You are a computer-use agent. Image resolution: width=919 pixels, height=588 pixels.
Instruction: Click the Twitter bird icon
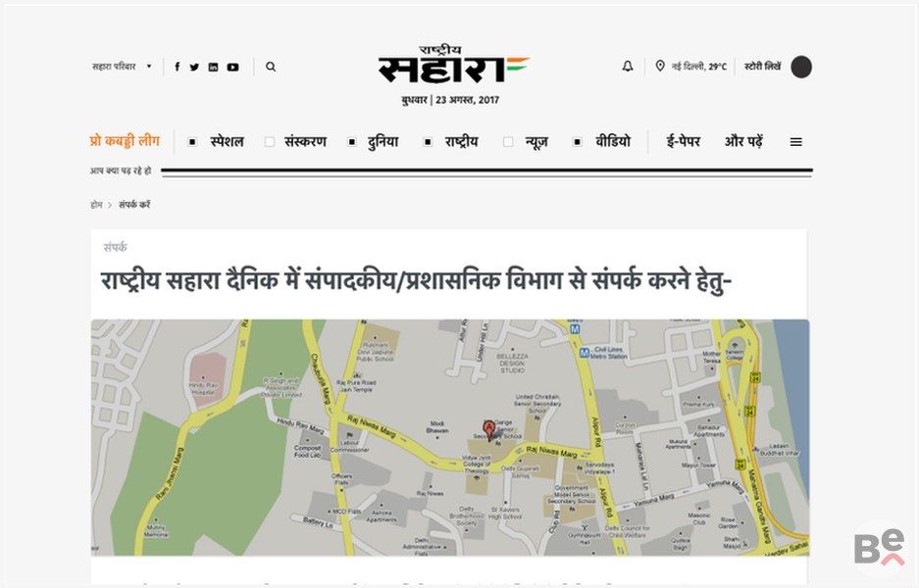point(194,68)
